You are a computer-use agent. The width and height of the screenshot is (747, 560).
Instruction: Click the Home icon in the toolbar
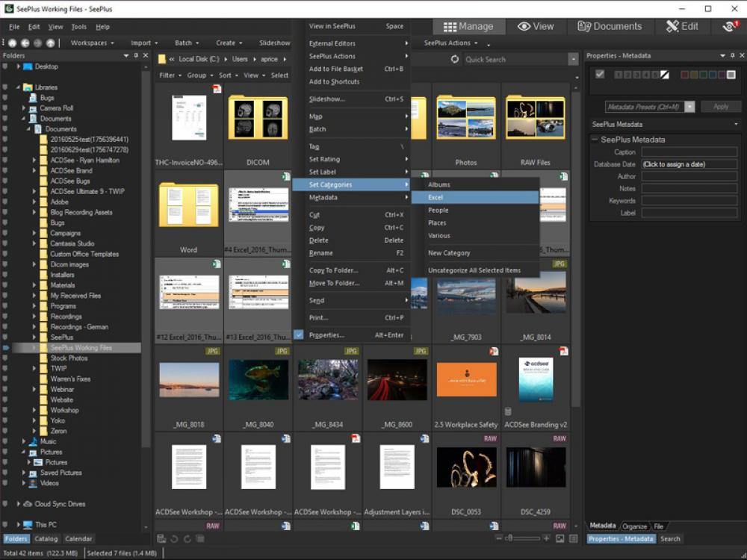tap(13, 43)
